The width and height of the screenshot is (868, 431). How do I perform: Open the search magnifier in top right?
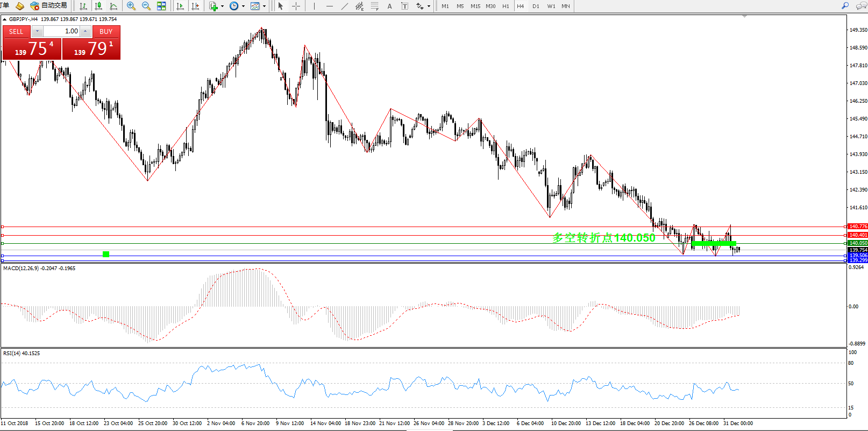(x=845, y=6)
